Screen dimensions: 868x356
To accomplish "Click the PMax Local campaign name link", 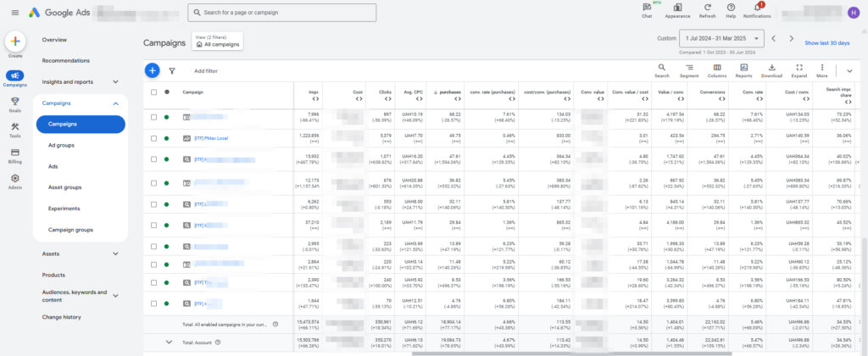I will 212,138.
